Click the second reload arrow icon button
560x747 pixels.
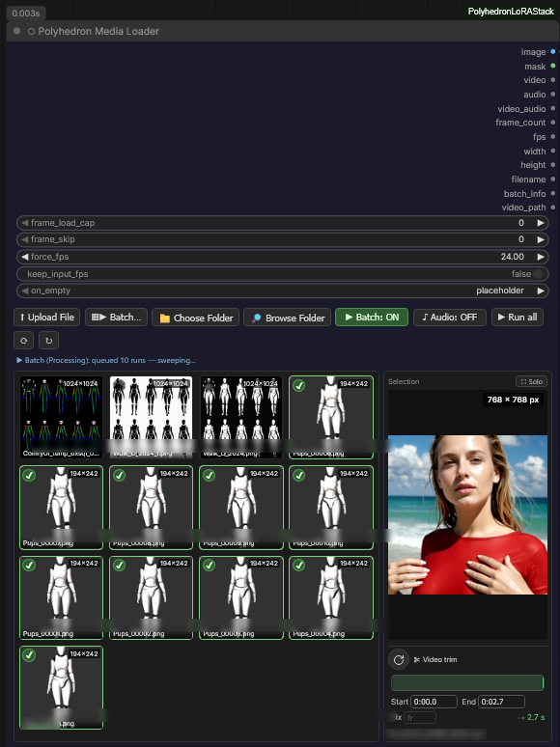click(x=48, y=340)
